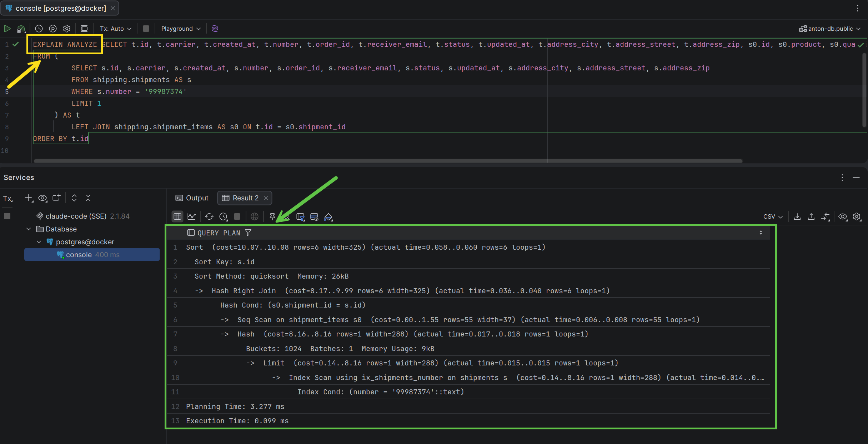Open the Tx: Auto transaction mode dropdown
This screenshot has height=444, width=868.
point(116,29)
